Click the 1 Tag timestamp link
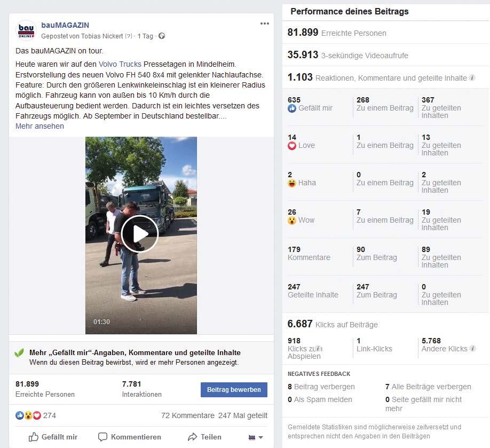 (145, 36)
